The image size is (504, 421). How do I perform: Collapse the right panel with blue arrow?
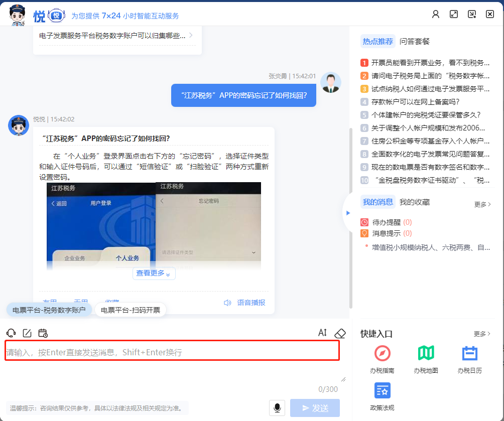point(348,213)
